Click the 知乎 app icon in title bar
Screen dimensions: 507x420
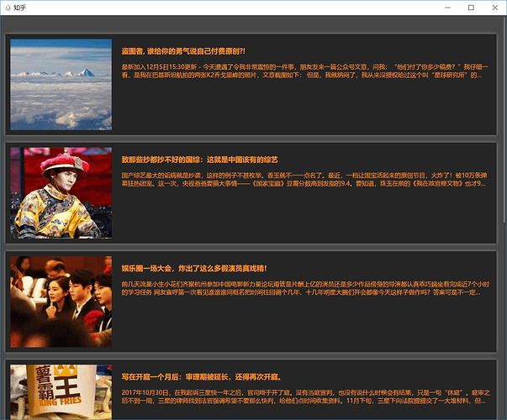[8, 8]
